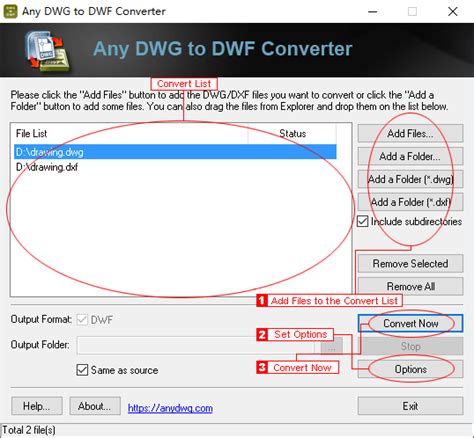Click the Total 2 file(s) status text
The image size is (474, 438).
pos(29,430)
